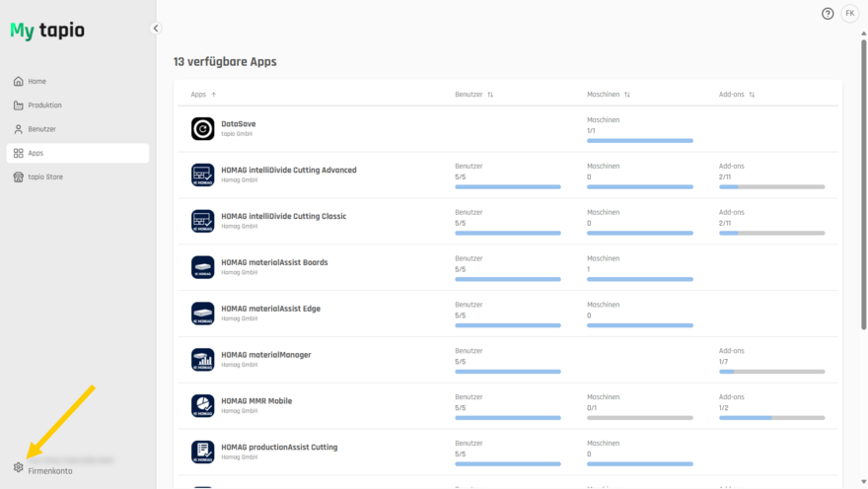
Task: Click the scrollbar up arrow
Action: 864,34
